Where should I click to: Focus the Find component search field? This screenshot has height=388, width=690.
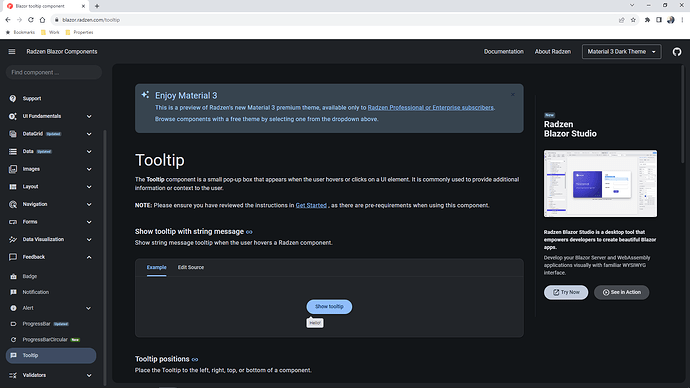click(54, 72)
